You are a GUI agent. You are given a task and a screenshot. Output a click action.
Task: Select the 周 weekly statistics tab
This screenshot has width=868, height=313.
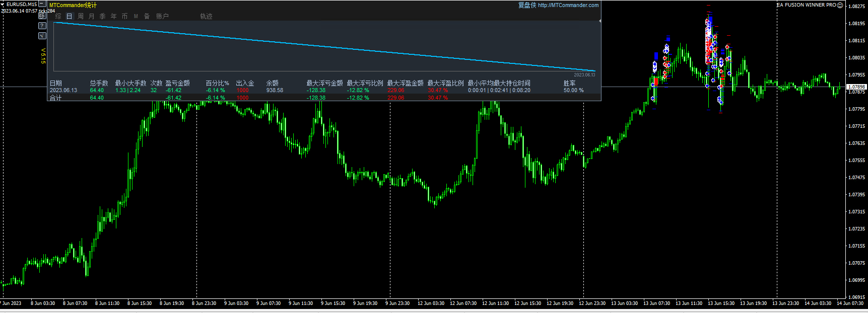click(81, 17)
